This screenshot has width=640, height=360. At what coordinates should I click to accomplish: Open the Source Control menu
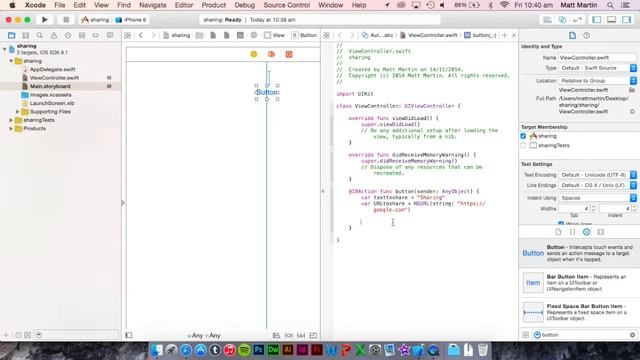coord(287,5)
